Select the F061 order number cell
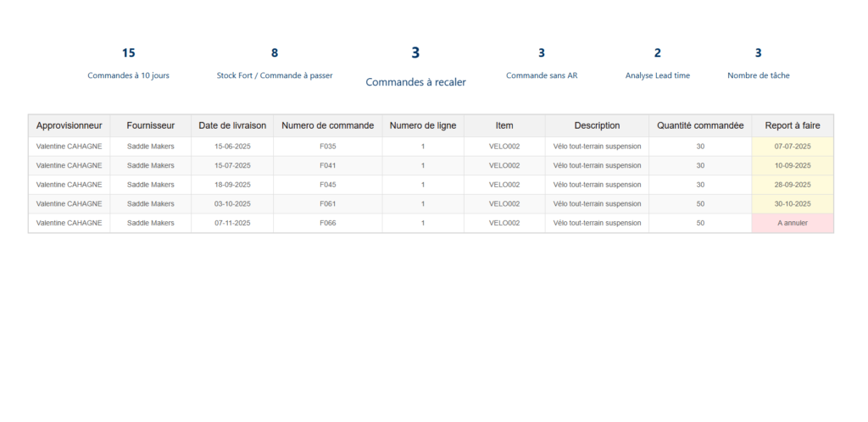868x422 pixels. (x=327, y=203)
